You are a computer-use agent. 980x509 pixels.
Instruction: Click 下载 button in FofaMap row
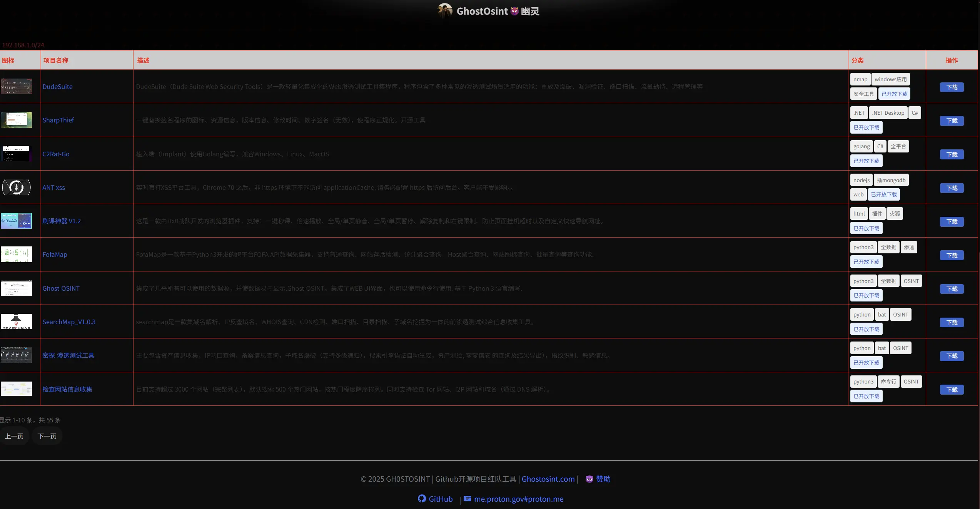click(952, 255)
